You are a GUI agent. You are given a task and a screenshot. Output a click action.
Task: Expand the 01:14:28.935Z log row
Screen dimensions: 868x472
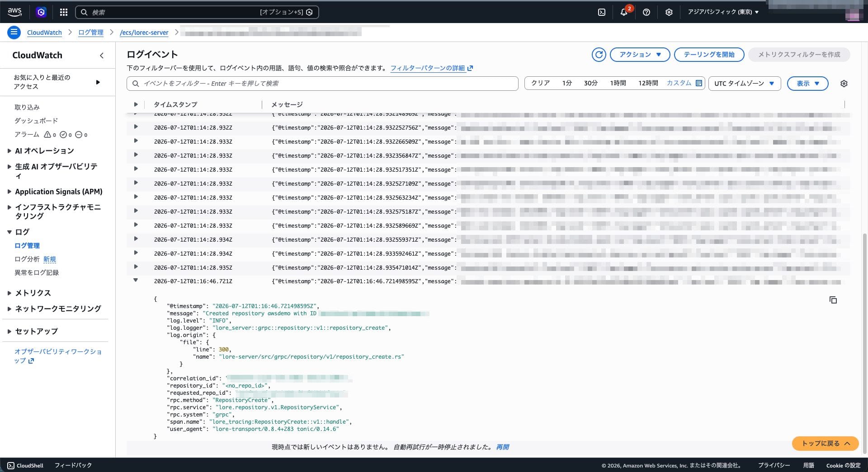pos(135,267)
